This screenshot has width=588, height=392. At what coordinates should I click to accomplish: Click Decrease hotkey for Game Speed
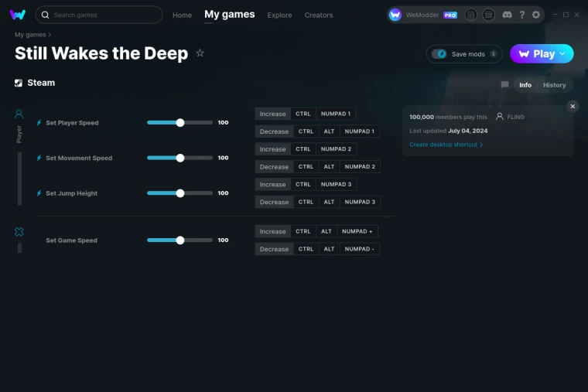point(274,249)
